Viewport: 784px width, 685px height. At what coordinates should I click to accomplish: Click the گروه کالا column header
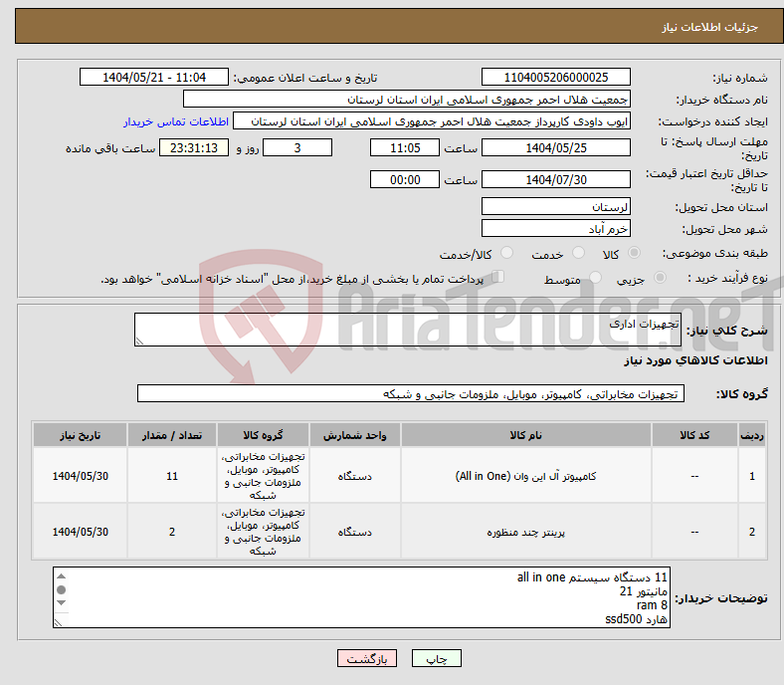click(x=263, y=435)
